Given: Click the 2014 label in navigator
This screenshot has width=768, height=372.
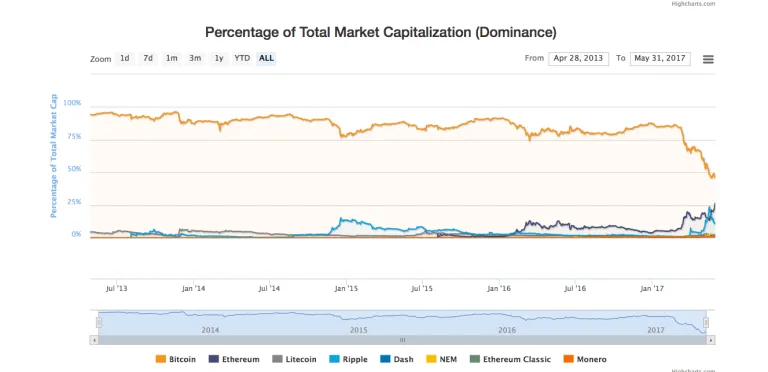Looking at the screenshot, I should (x=210, y=330).
